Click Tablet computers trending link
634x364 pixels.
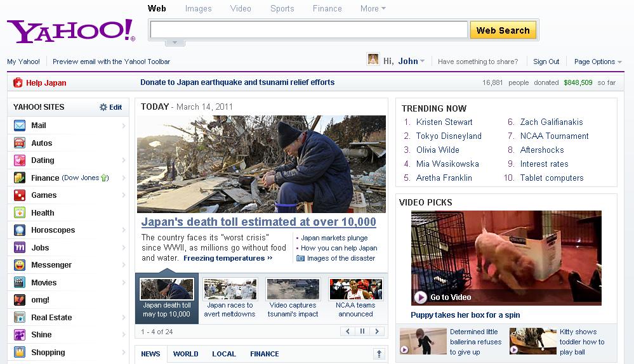tap(552, 178)
